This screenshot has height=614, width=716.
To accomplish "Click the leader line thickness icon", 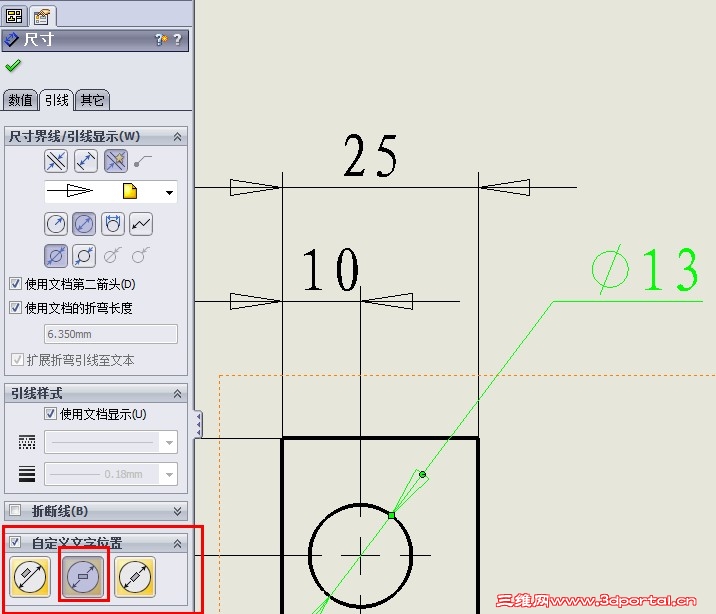I will tap(27, 474).
